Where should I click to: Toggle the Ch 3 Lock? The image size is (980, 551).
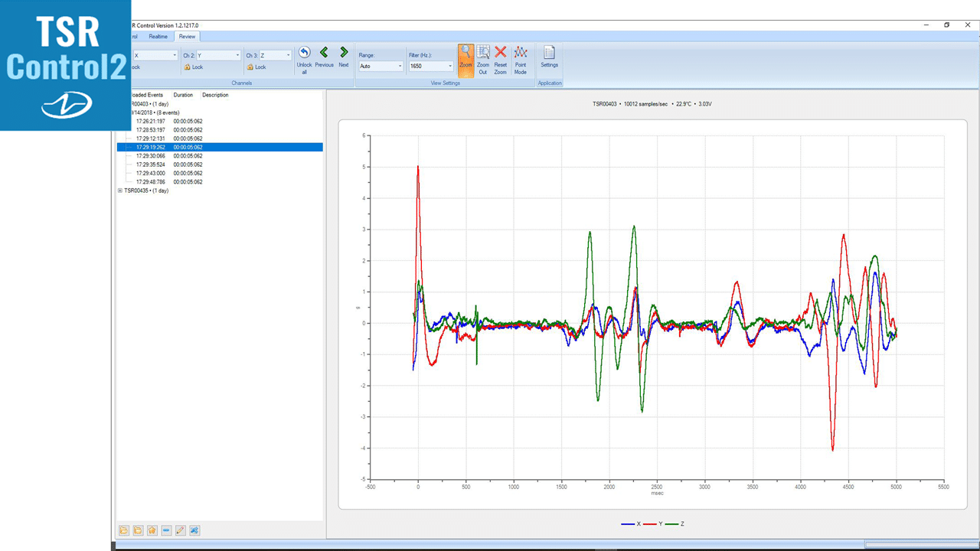(256, 67)
